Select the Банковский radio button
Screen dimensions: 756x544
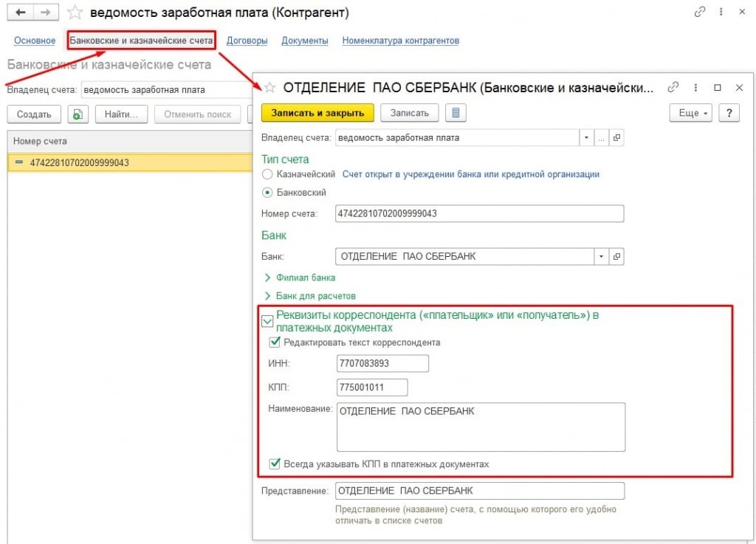coord(268,192)
